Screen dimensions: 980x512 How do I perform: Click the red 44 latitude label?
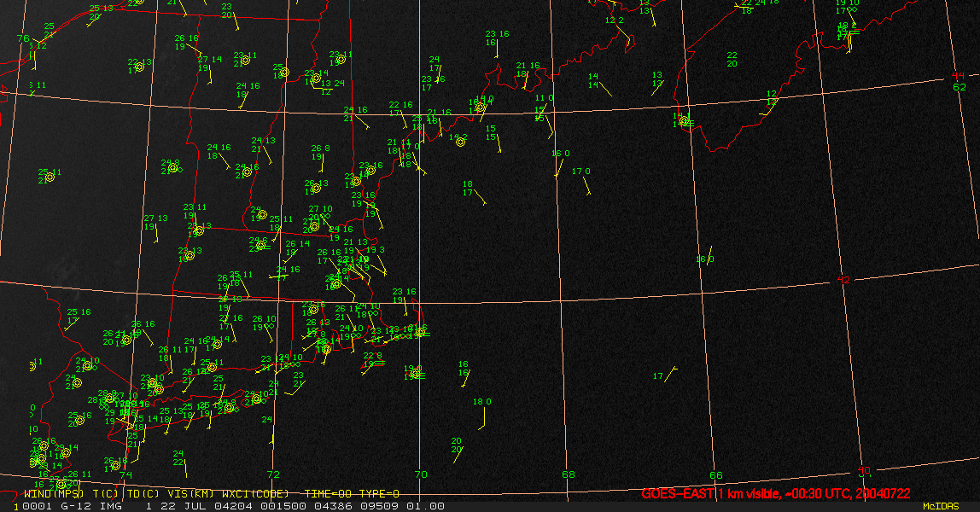(x=958, y=76)
